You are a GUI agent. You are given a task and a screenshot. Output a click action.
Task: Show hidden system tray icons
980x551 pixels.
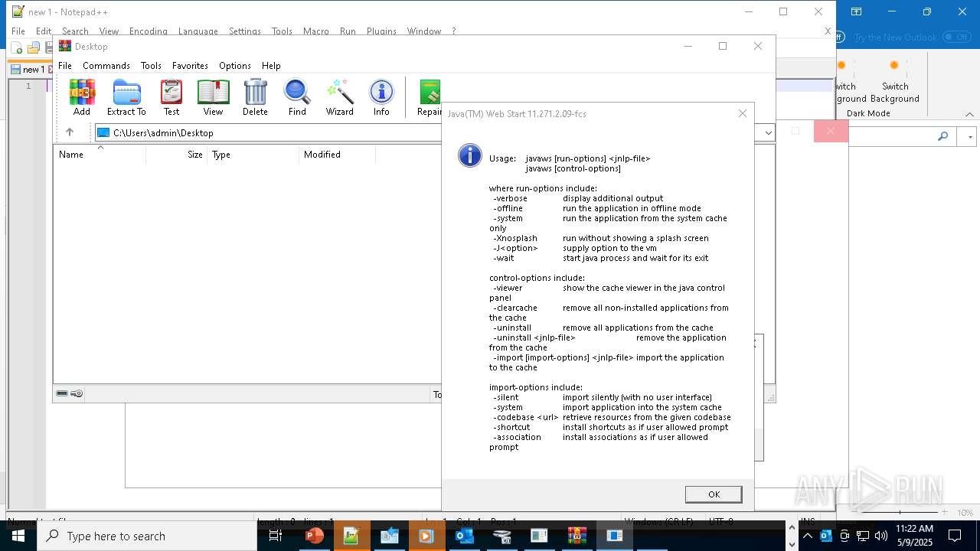point(807,536)
